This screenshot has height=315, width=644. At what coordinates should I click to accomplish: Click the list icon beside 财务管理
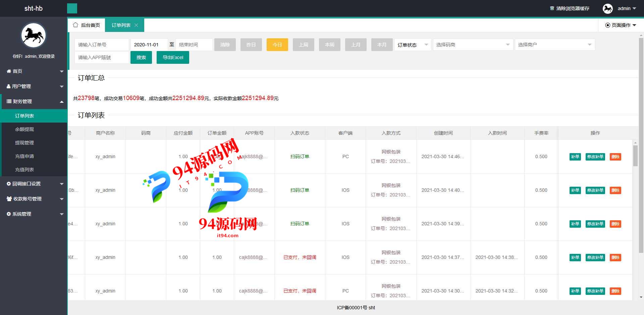point(9,101)
